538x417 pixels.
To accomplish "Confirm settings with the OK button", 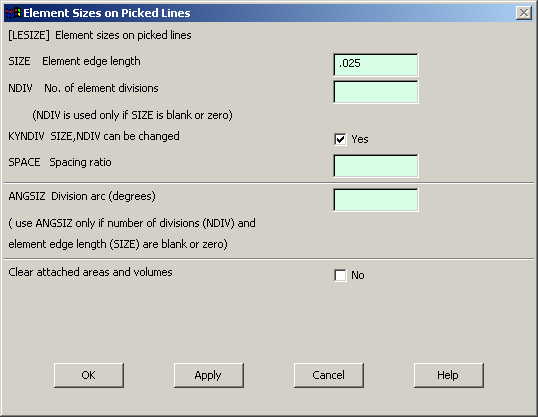I will [89, 375].
